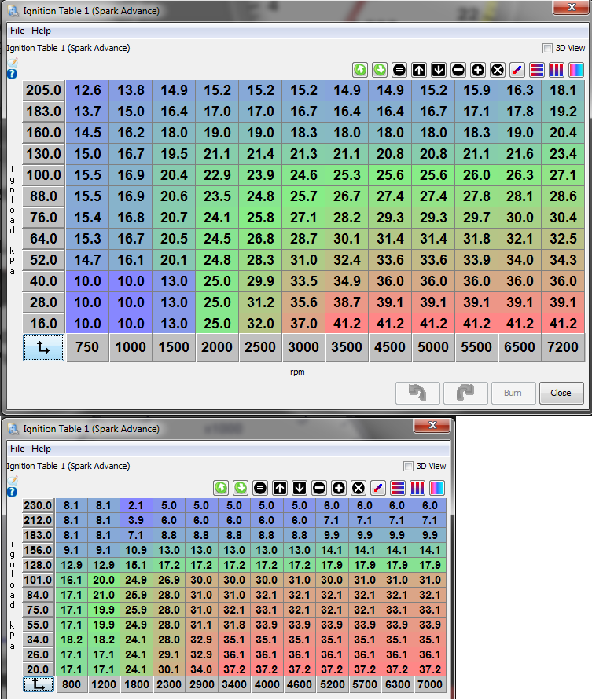Select the 7200 rpm column header

pos(562,347)
